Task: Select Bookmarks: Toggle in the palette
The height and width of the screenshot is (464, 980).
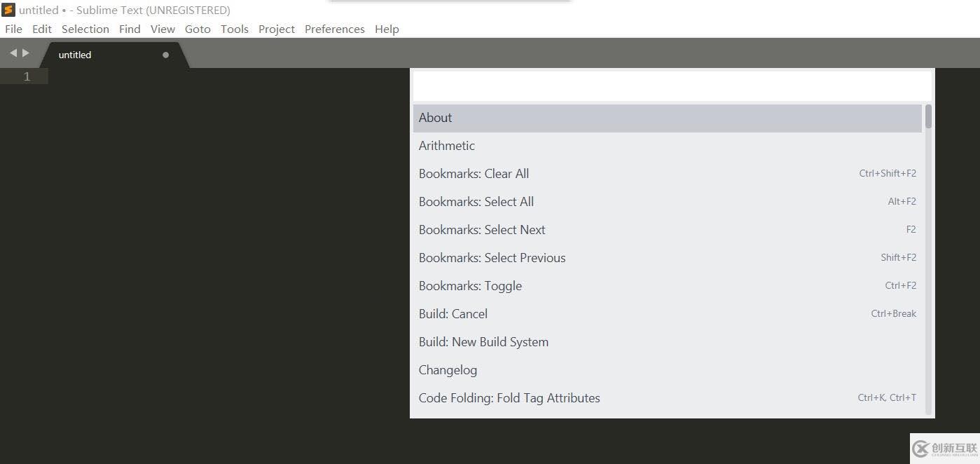Action: coord(668,286)
